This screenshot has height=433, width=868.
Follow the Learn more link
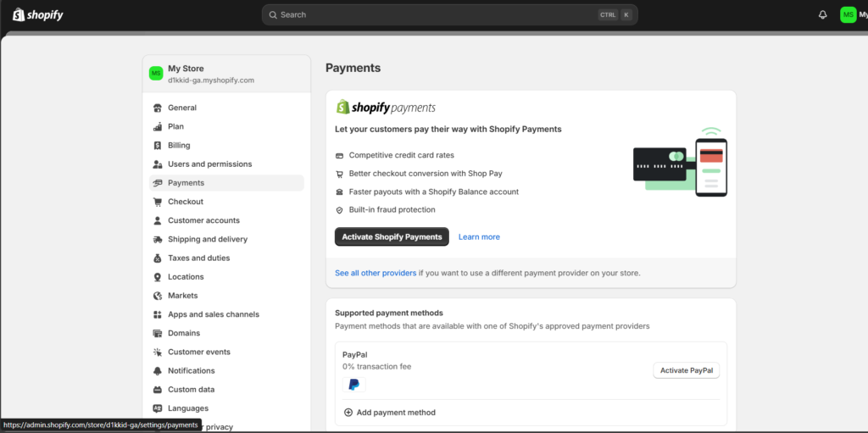pyautogui.click(x=479, y=237)
